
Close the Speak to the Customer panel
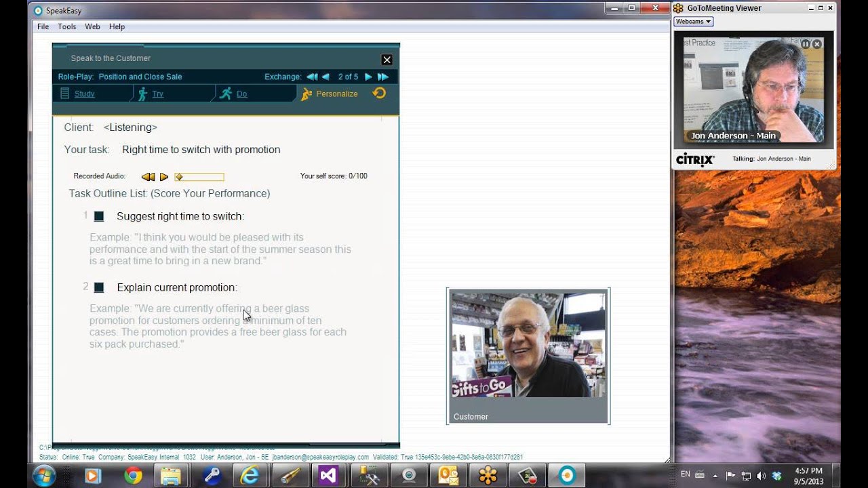coord(387,60)
